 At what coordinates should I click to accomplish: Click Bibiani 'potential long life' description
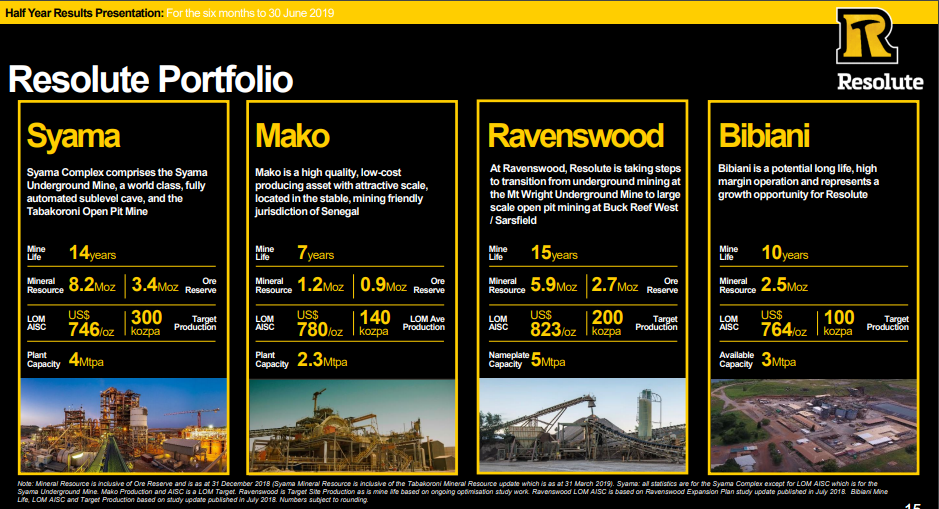[798, 181]
